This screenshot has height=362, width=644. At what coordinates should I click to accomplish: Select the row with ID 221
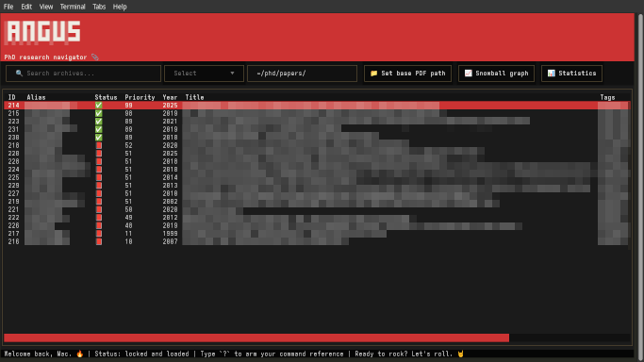click(x=316, y=209)
